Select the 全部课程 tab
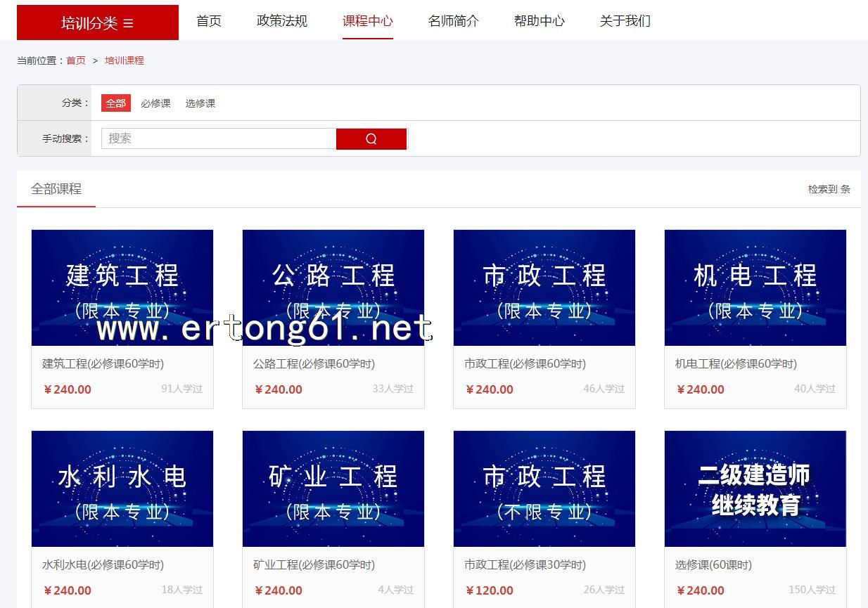868x608 pixels. tap(56, 189)
